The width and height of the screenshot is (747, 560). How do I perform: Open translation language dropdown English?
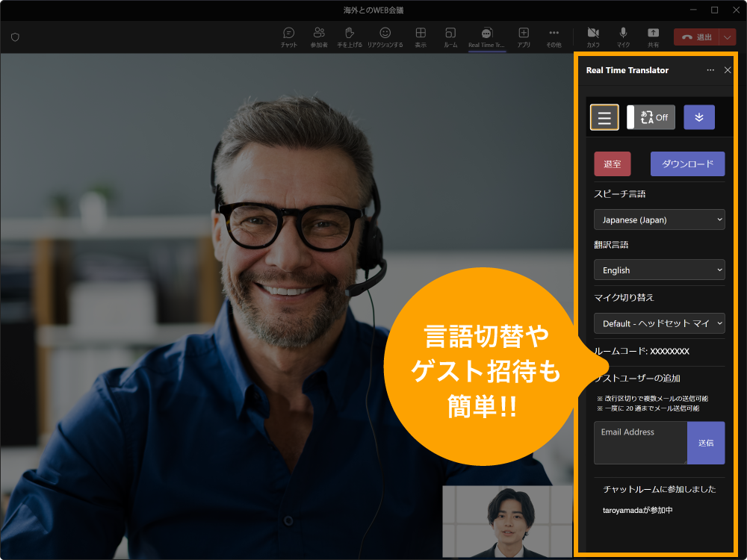660,270
